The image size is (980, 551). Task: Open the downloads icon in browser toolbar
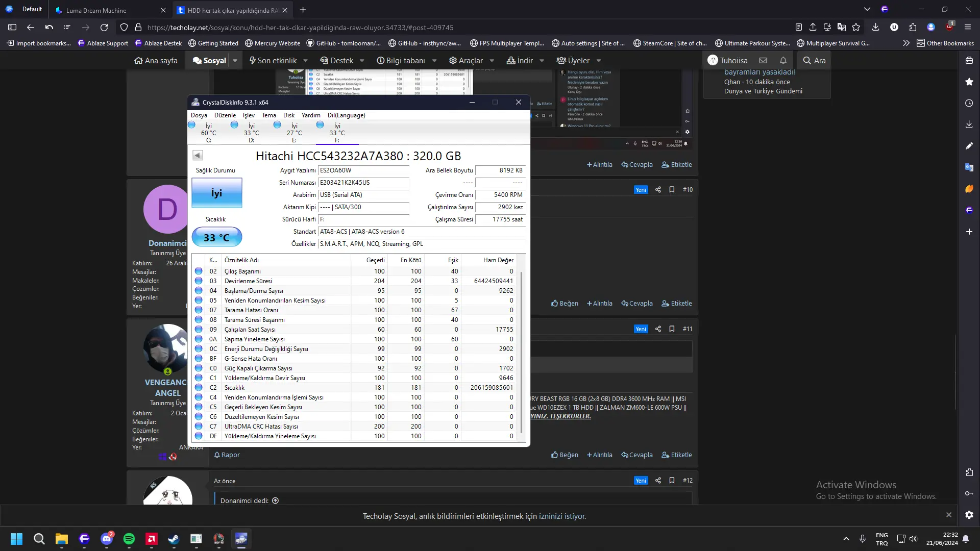click(875, 28)
